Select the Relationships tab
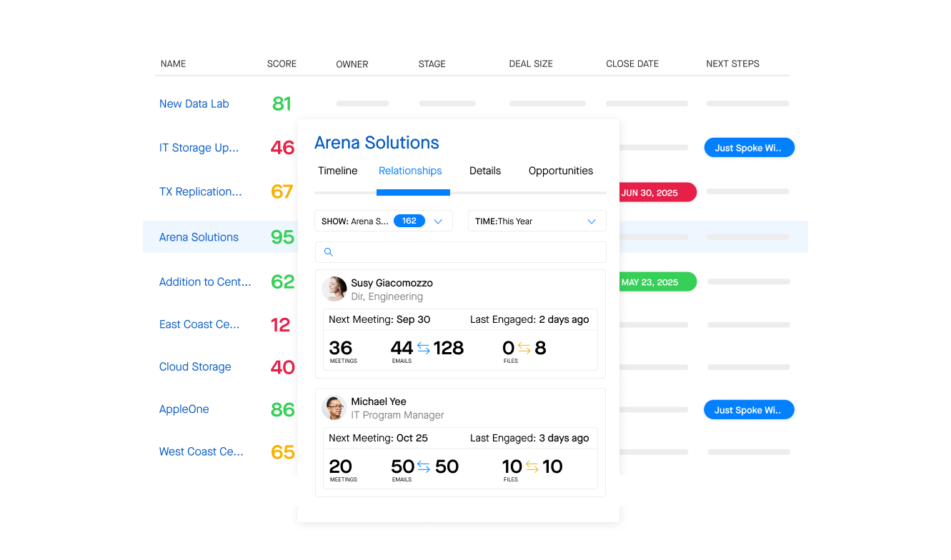This screenshot has height=560, width=951. click(410, 171)
